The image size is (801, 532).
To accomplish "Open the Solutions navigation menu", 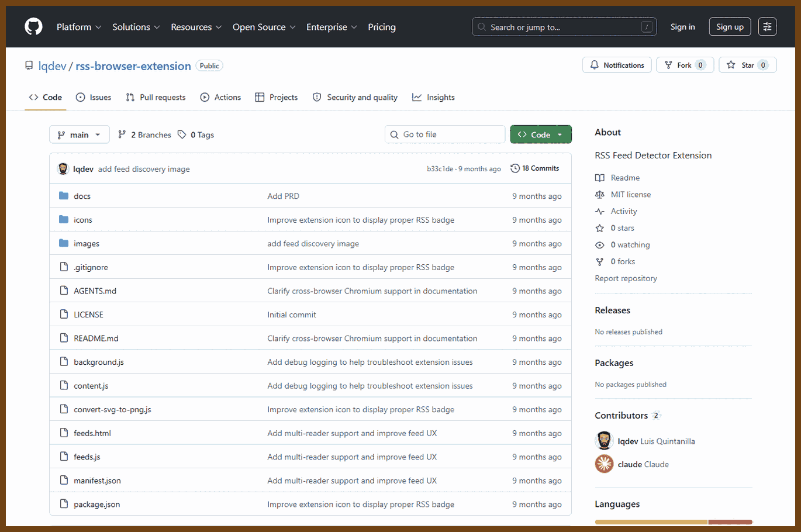I will click(x=136, y=27).
